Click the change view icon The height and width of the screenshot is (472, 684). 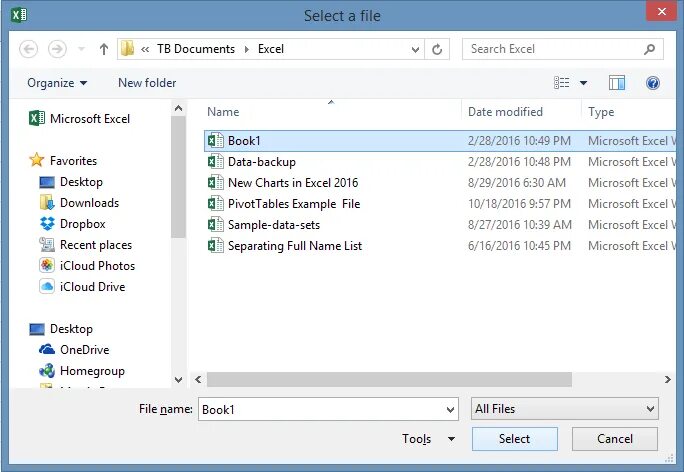tap(561, 82)
